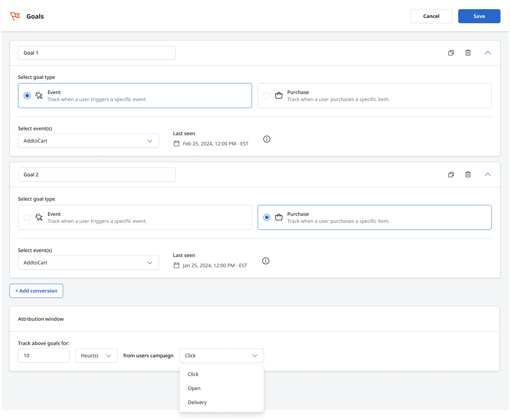The width and height of the screenshot is (510, 420).
Task: Edit the Goal 2 name field
Action: (x=97, y=175)
